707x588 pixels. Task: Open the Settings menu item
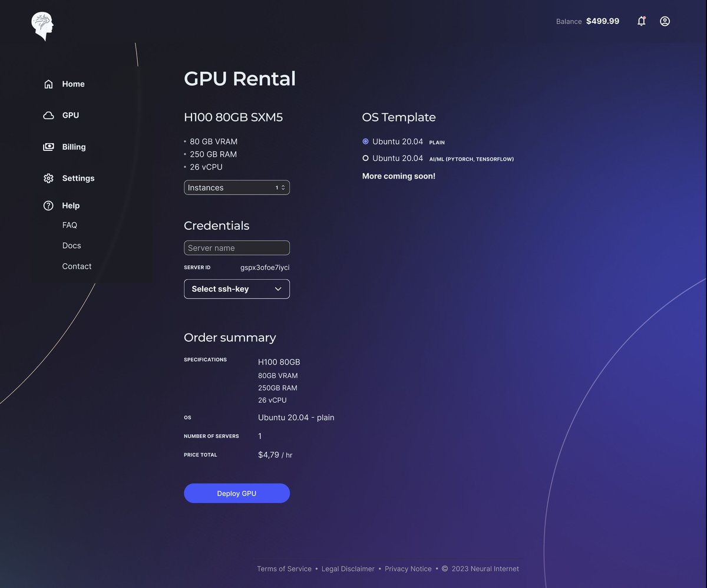[x=78, y=179]
